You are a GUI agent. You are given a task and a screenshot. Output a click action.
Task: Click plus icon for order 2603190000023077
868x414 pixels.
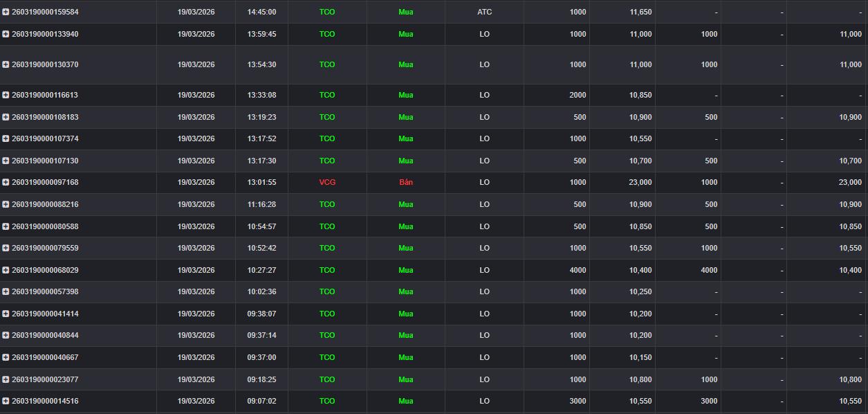pos(6,379)
